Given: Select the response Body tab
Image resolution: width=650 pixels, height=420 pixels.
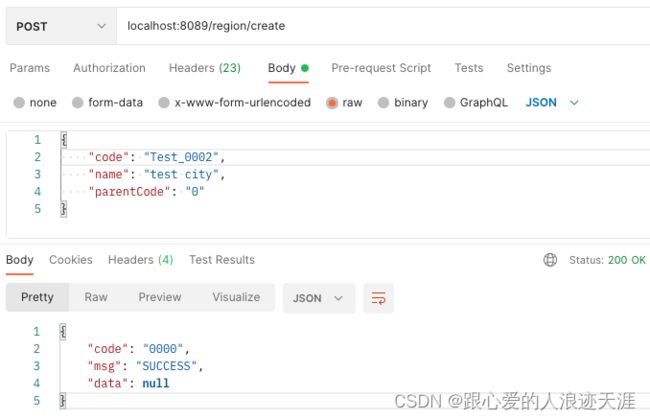Looking at the screenshot, I should pyautogui.click(x=19, y=260).
